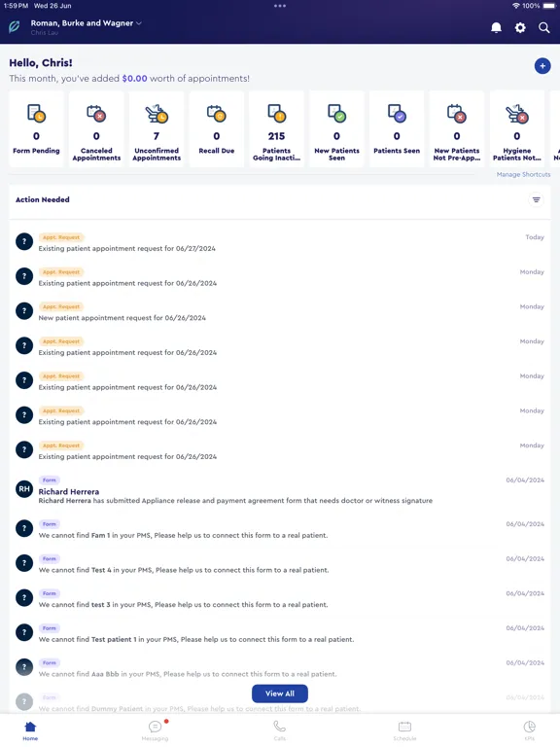Tap the question-mark avatar beside the 06/27/2024 request
This screenshot has height=747, width=560.
tap(24, 241)
